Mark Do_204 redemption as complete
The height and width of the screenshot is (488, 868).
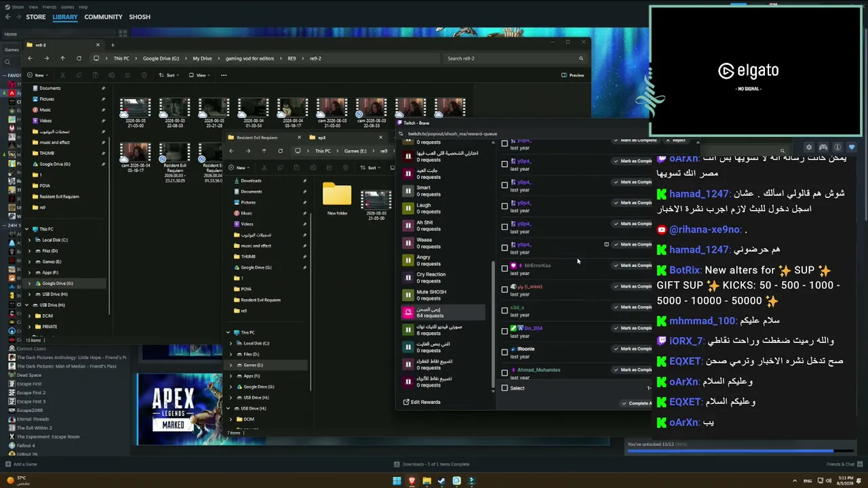pyautogui.click(x=633, y=328)
